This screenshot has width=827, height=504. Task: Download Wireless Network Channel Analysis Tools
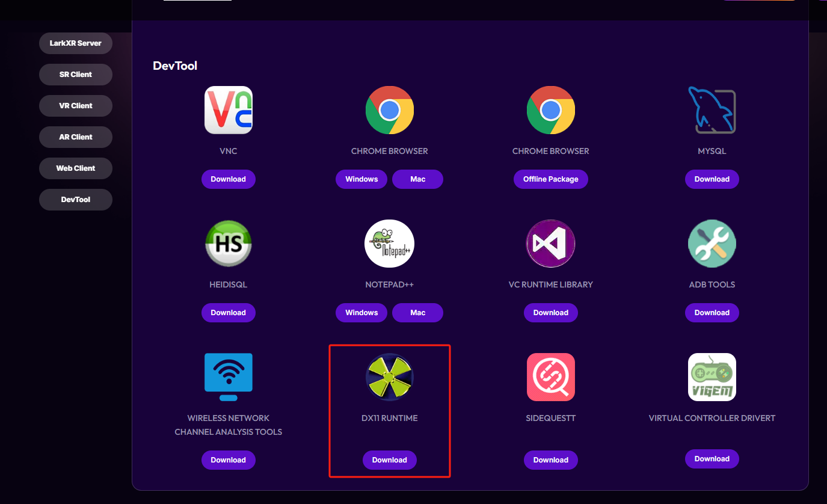point(229,460)
